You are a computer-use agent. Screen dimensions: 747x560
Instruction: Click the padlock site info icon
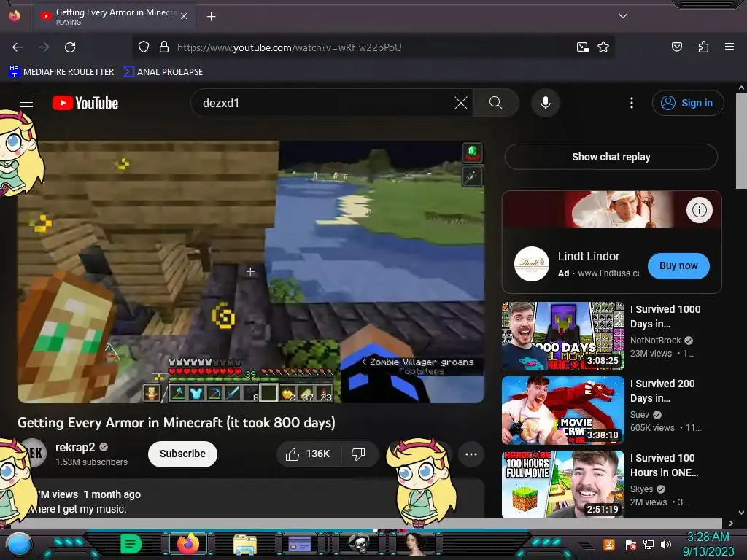tap(164, 47)
